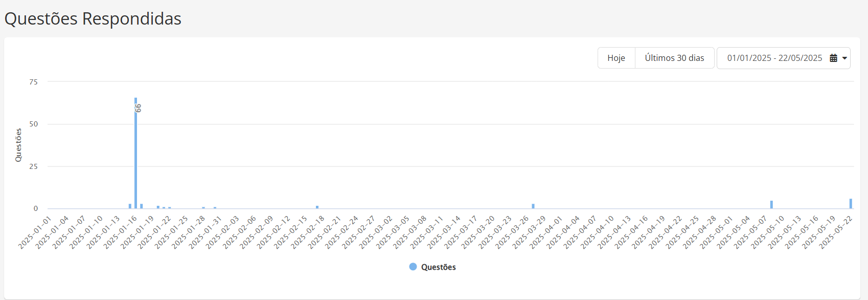Click the Hoje button
The image size is (868, 300).
coord(616,58)
